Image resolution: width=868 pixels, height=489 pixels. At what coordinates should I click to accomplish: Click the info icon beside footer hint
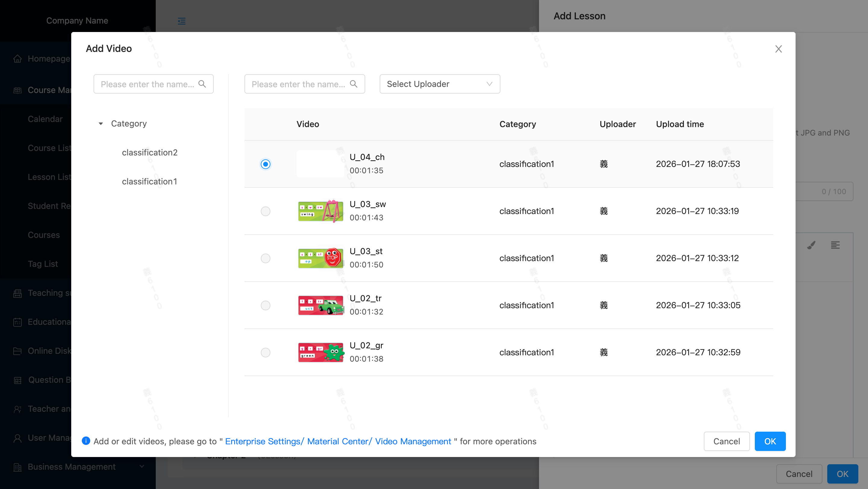(x=86, y=441)
